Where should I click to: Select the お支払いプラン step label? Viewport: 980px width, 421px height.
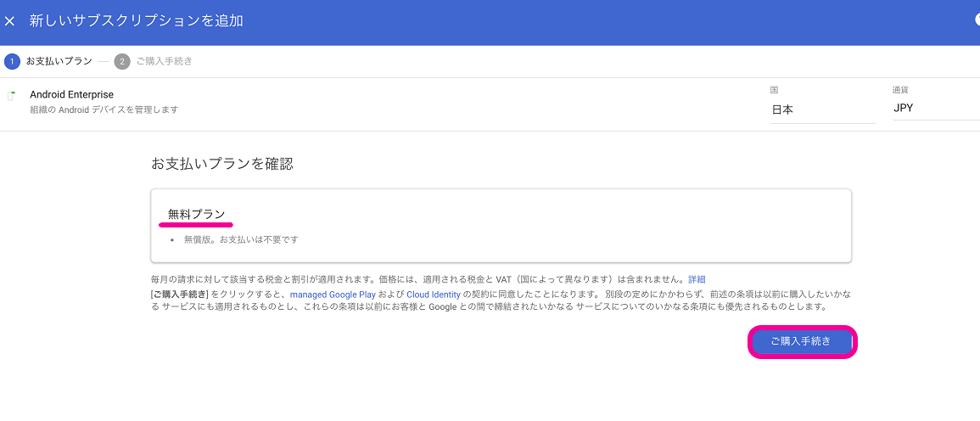(x=59, y=61)
